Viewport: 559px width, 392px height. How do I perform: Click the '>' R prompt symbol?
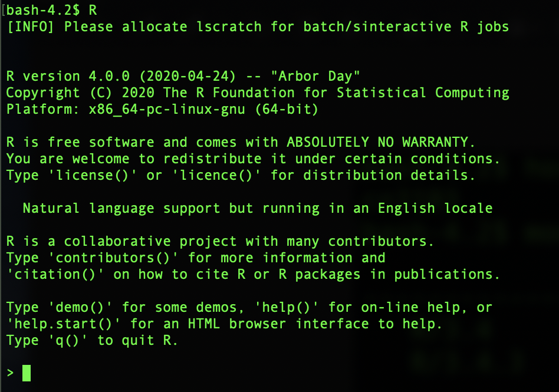(x=10, y=373)
